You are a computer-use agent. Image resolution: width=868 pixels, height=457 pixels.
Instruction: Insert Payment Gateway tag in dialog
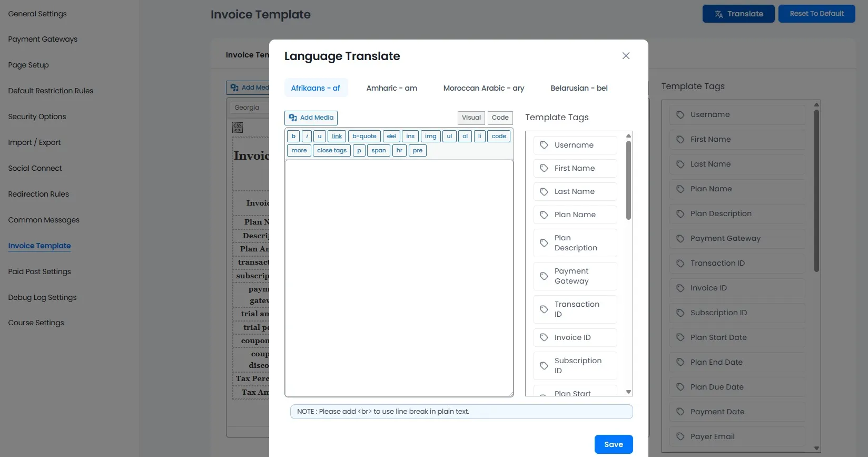coord(575,276)
